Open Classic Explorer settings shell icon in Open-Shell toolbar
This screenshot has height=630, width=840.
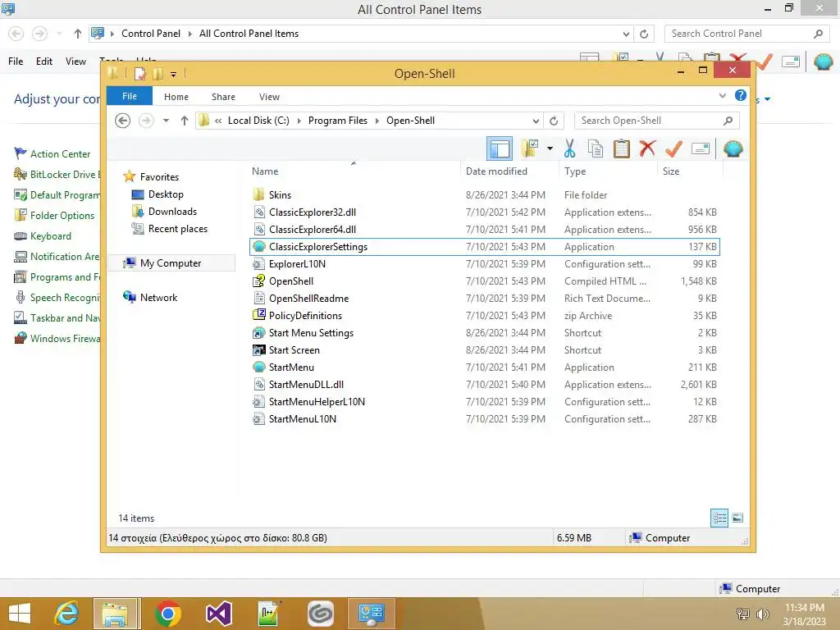733,148
